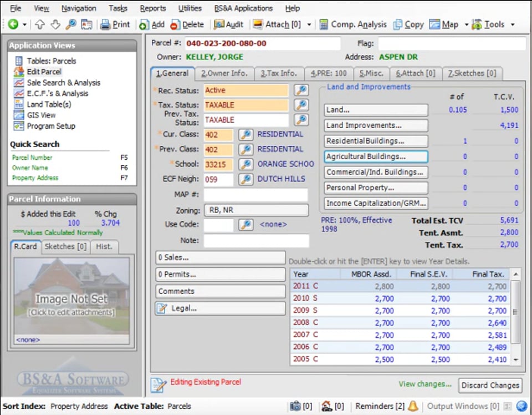Click the Image Not Set thumbnail
The width and height of the screenshot is (532, 415).
pos(71,300)
